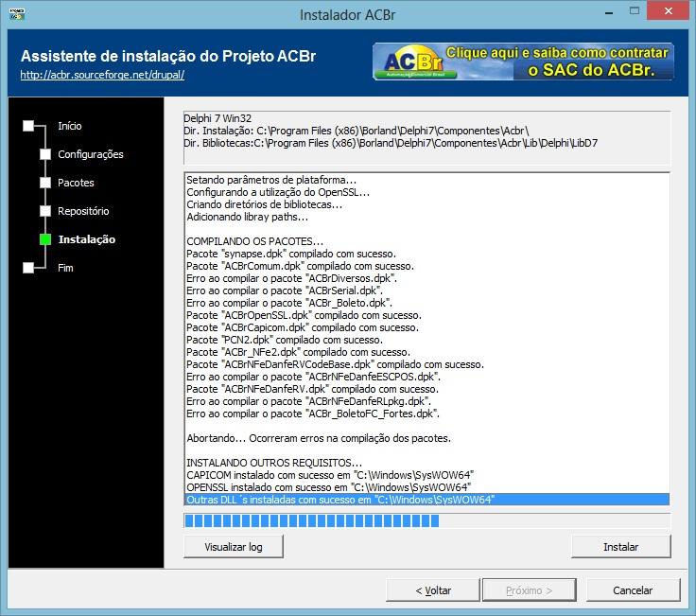Select log line 'Configurando a utilização do OpenSSL...'
This screenshot has width=696, height=616.
pos(278,192)
